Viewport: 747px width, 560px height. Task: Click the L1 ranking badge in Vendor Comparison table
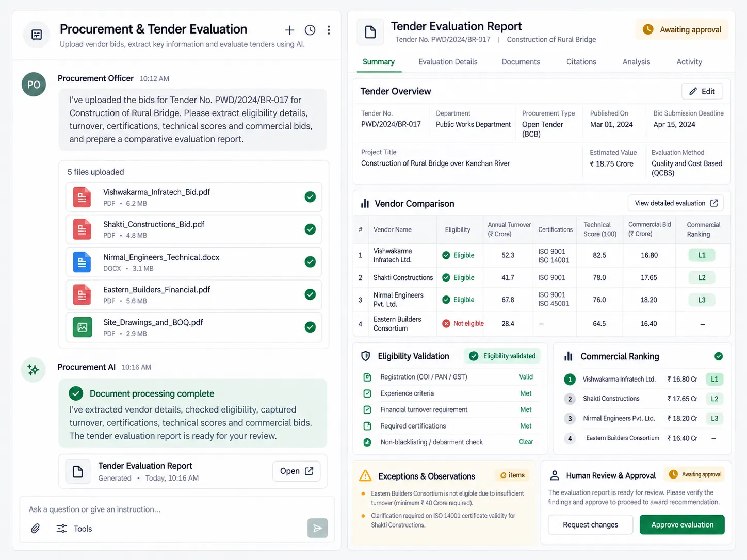pyautogui.click(x=702, y=255)
